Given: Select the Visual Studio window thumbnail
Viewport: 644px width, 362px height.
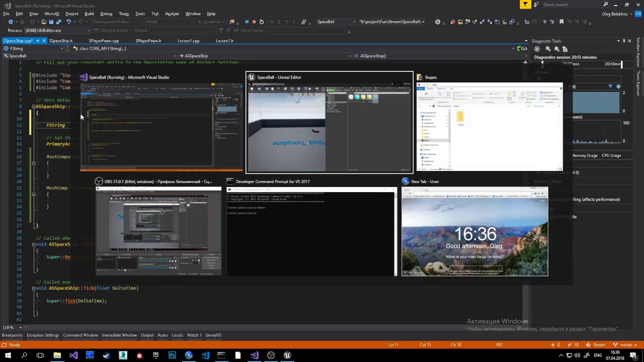Looking at the screenshot, I should 162,122.
